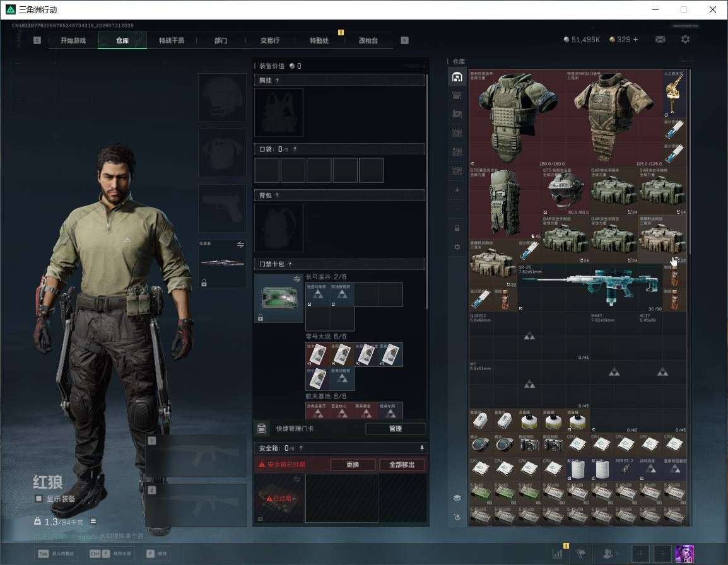This screenshot has width=728, height=565.
Task: Open help for 胸挂 section
Action: pos(277,80)
